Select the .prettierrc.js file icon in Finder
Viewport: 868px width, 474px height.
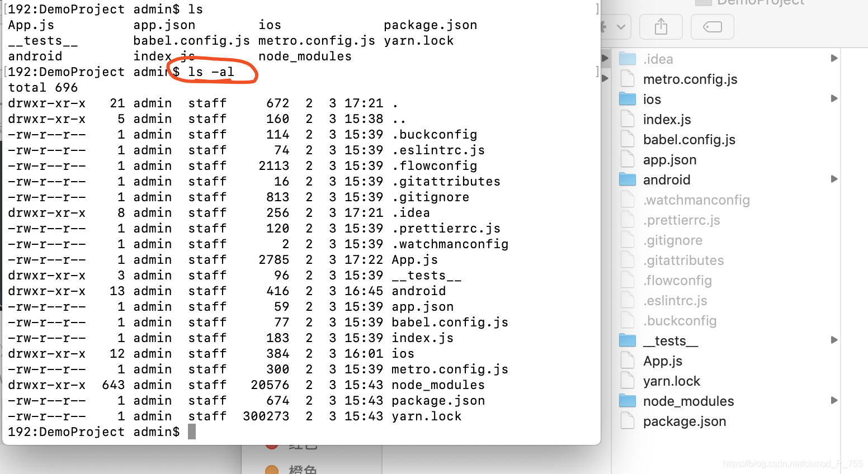click(x=628, y=220)
